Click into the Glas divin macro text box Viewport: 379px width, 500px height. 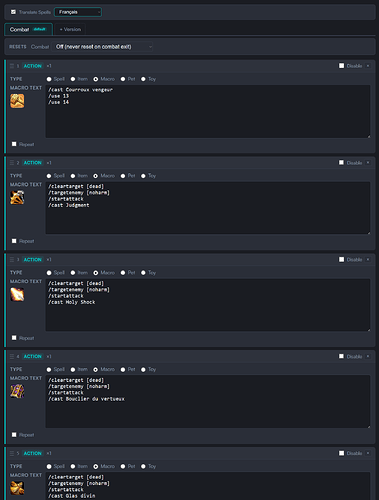point(208,486)
